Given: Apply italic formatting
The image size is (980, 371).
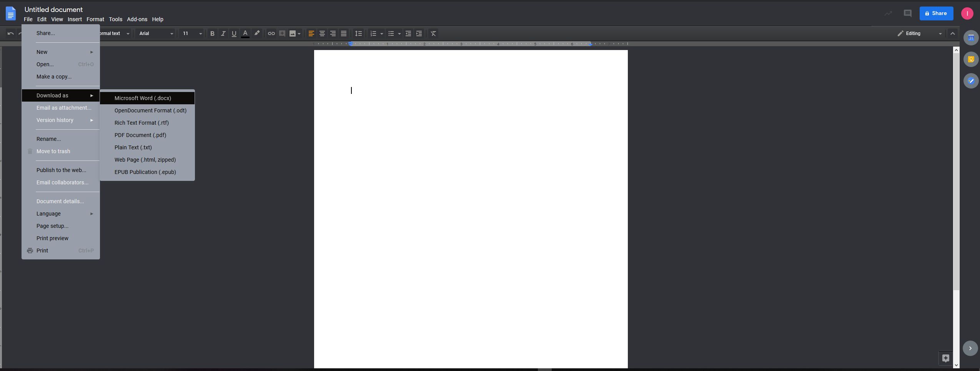Looking at the screenshot, I should (x=223, y=33).
